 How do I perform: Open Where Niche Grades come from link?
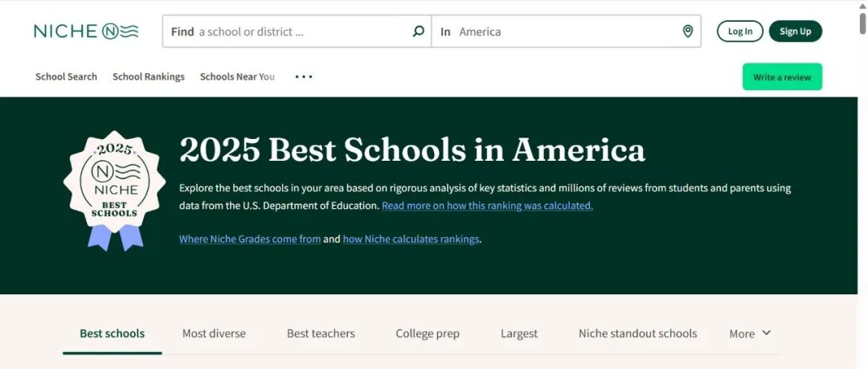click(250, 240)
